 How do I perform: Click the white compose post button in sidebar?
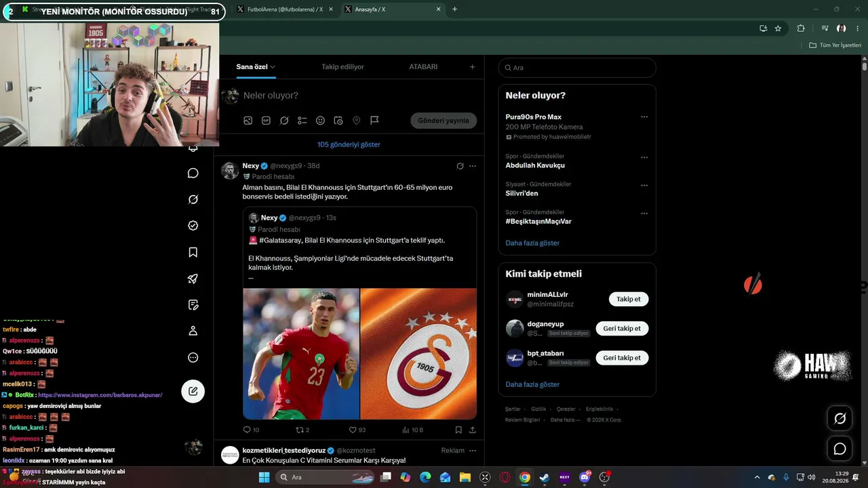coord(193,391)
